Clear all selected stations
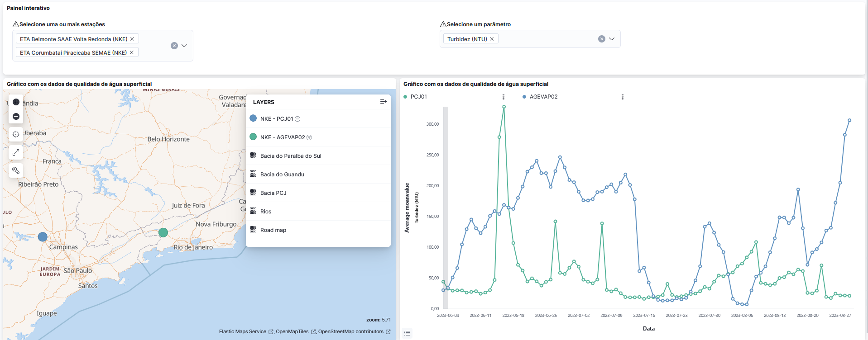868x340 pixels. coord(174,46)
